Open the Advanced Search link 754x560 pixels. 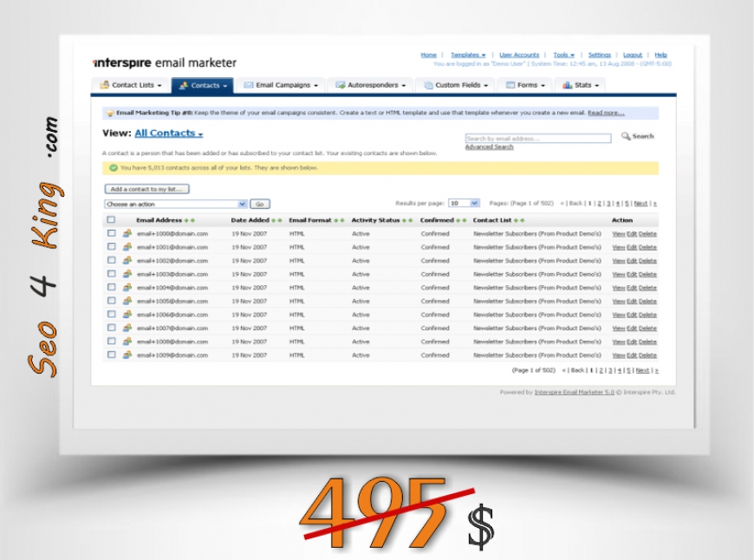click(x=489, y=147)
